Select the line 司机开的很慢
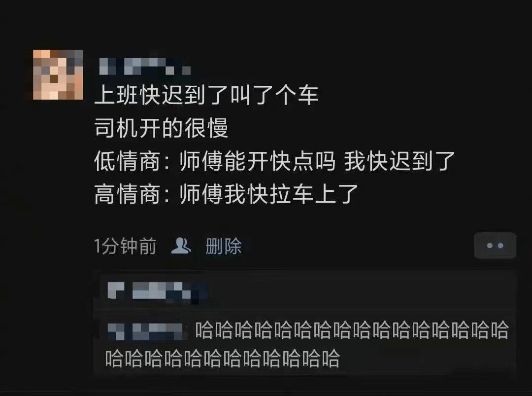This screenshot has width=532, height=396. click(161, 128)
